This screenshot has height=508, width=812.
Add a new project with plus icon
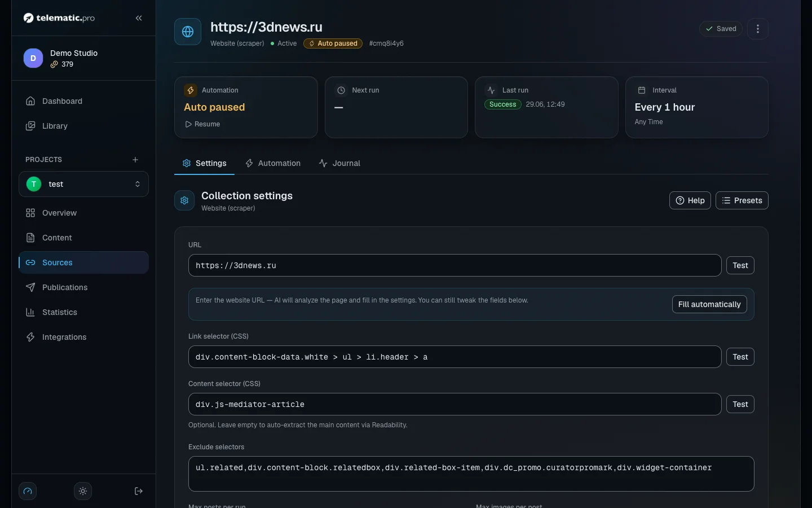135,160
